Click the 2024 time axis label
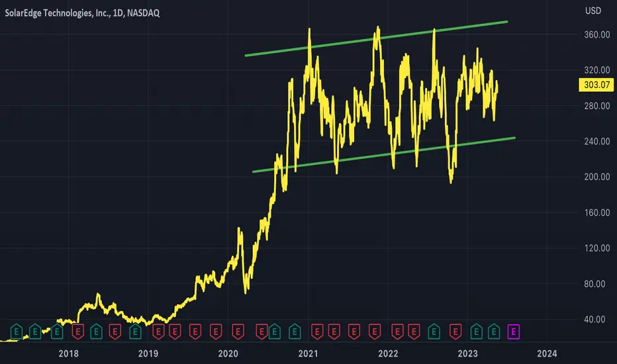Image resolution: width=617 pixels, height=364 pixels. pos(547,353)
